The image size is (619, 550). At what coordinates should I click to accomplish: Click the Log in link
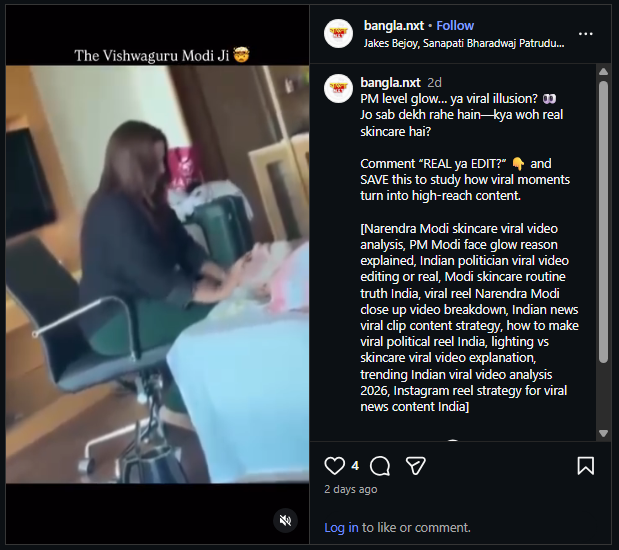341,527
